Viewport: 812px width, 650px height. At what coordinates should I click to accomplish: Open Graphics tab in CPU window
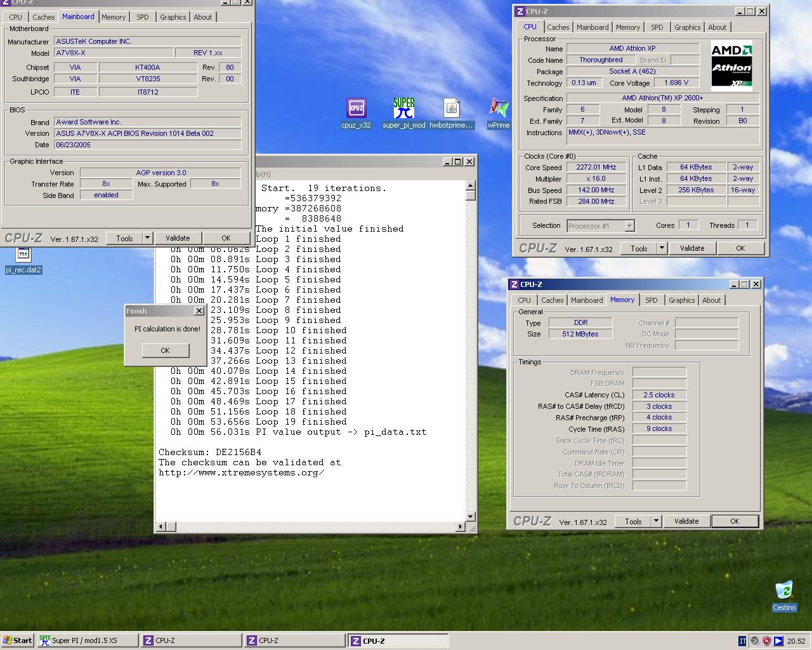pyautogui.click(x=688, y=27)
